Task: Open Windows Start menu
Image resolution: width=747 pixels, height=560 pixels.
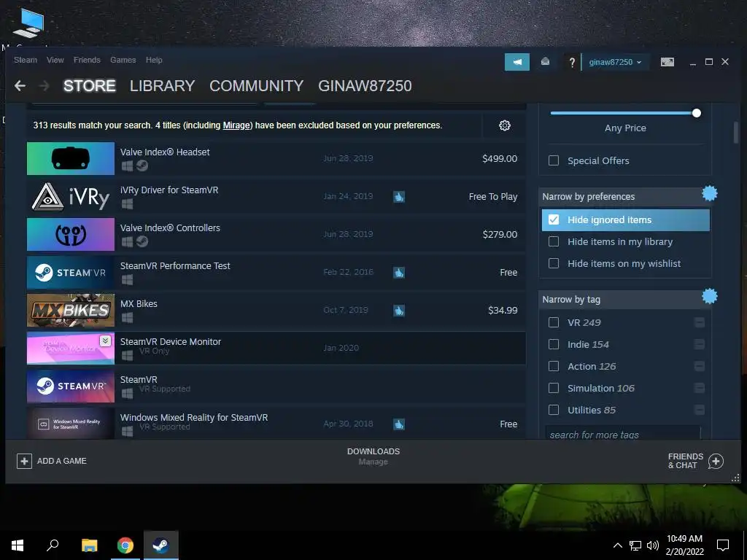Action: point(18,545)
